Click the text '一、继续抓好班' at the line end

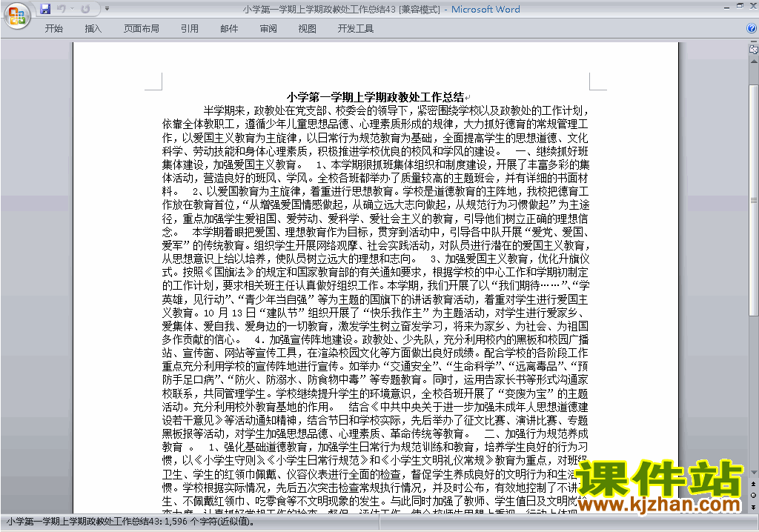[551, 151]
